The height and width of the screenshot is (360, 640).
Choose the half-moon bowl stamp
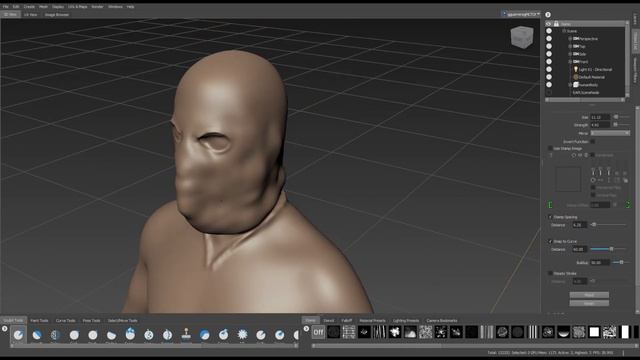(x=563, y=332)
